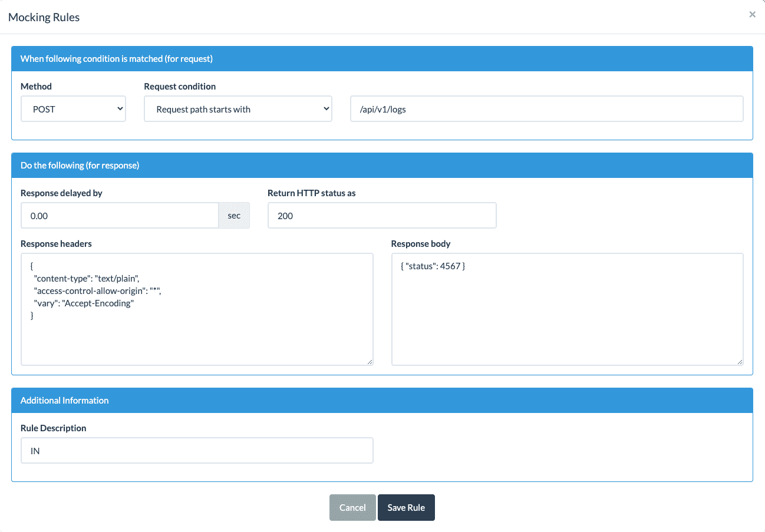Click the Mocking Rules dialog title

click(x=44, y=17)
